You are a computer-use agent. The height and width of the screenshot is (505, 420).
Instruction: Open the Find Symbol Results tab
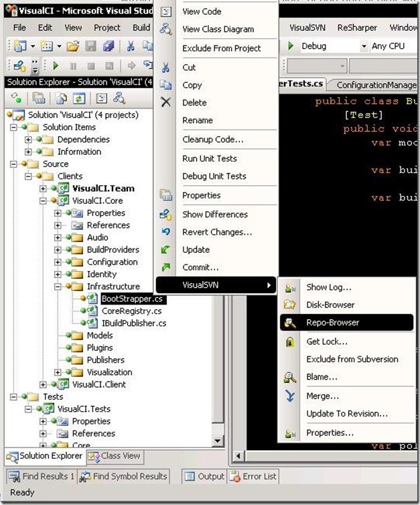(124, 476)
